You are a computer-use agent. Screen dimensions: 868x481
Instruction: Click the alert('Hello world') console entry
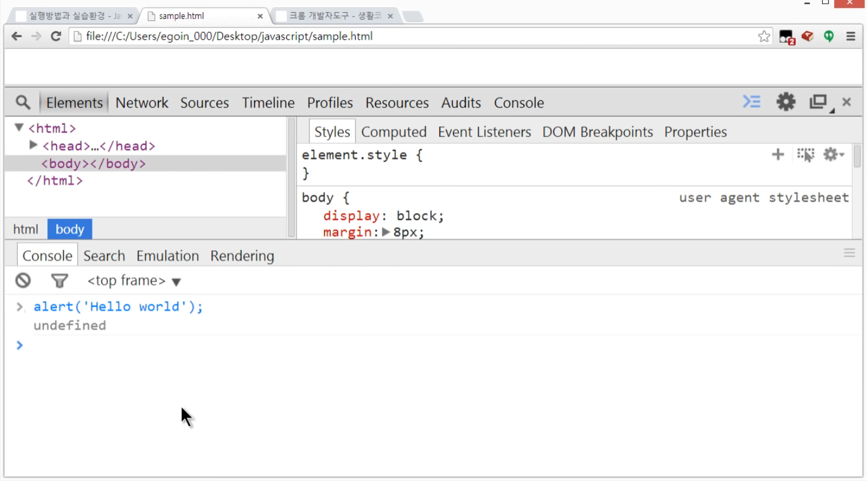click(118, 307)
